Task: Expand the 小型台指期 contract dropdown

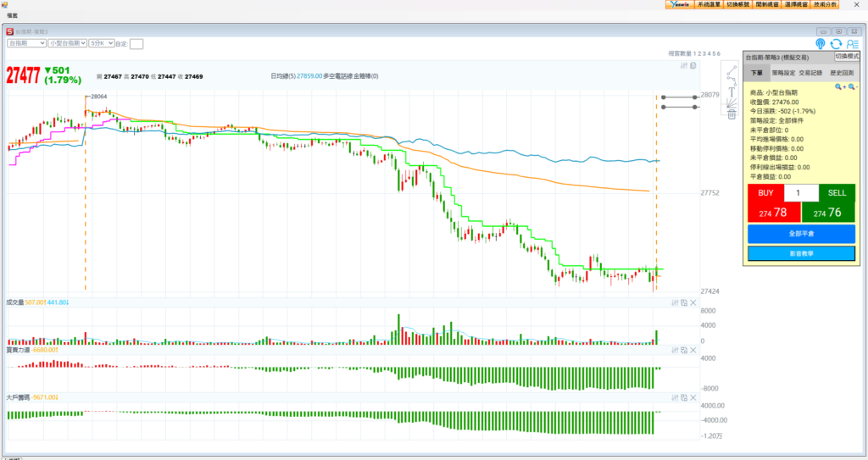Action: (x=65, y=42)
